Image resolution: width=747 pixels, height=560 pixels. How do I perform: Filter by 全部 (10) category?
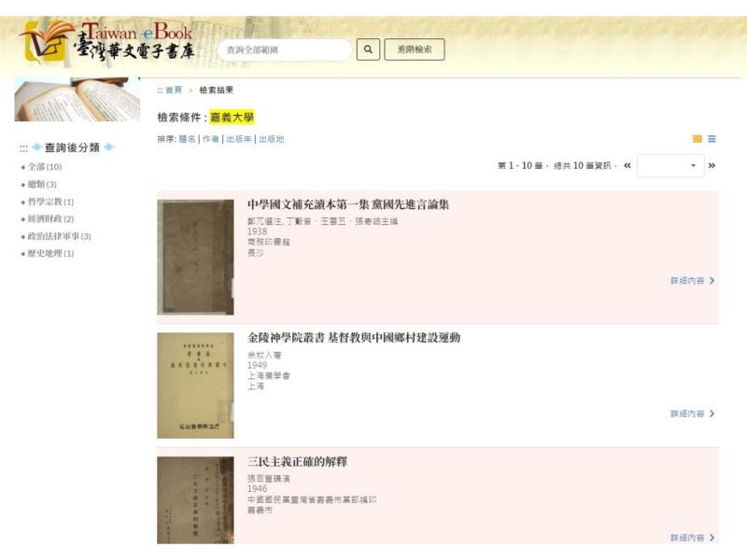(x=45, y=167)
